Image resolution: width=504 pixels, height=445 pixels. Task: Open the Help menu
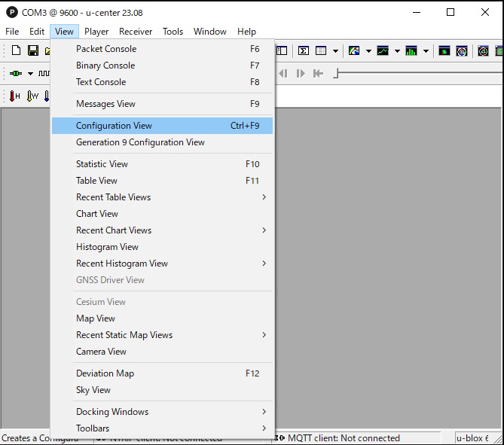246,32
